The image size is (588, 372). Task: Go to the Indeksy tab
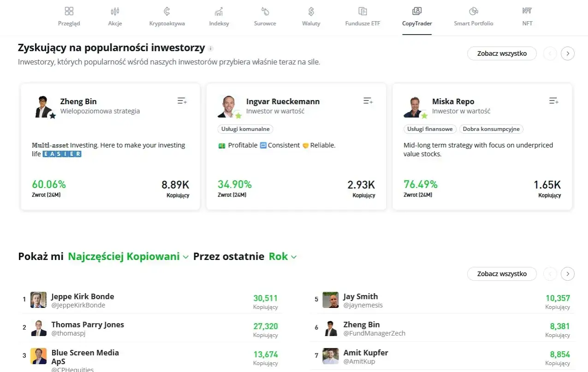click(219, 17)
